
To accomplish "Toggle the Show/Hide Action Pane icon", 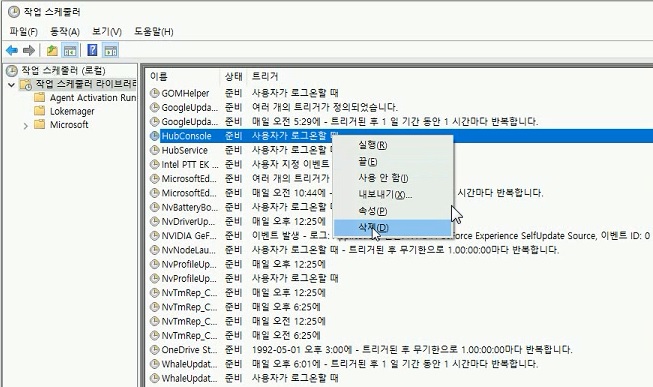I will (111, 51).
